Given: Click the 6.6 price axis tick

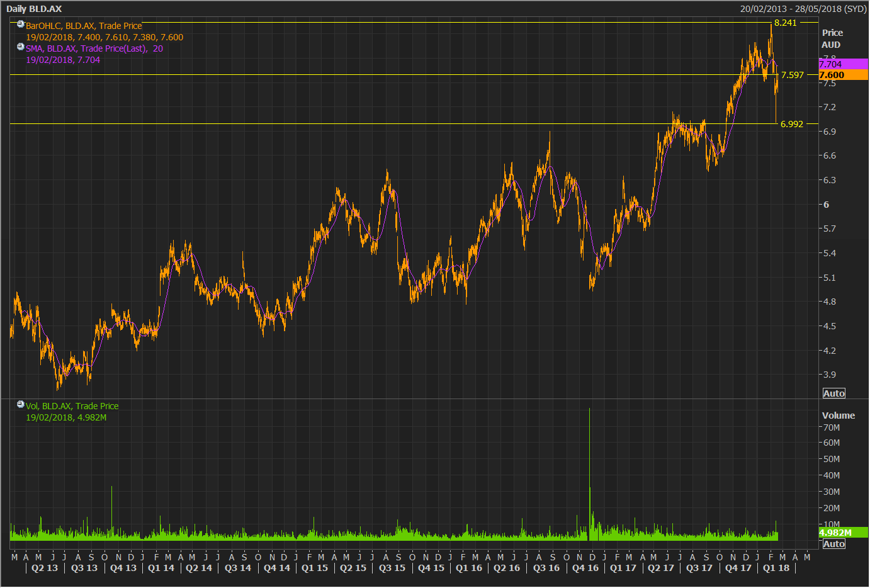Looking at the screenshot, I should 830,155.
